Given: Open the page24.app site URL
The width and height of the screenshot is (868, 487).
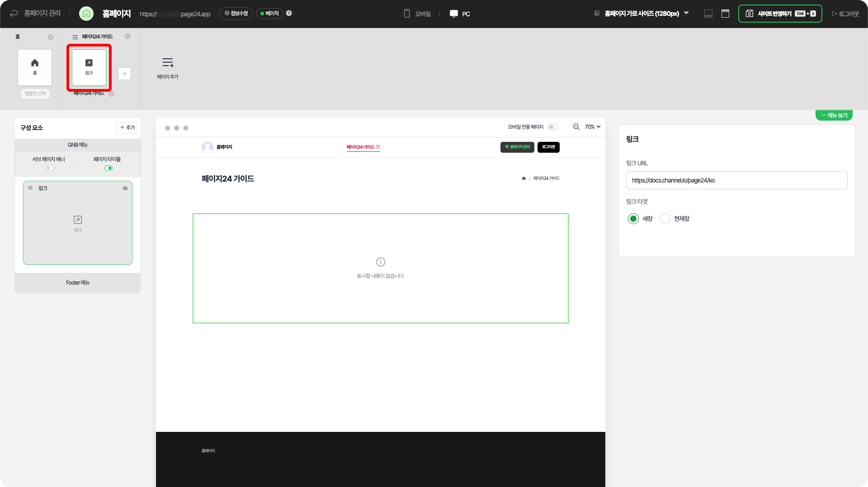Looking at the screenshot, I should (x=175, y=14).
